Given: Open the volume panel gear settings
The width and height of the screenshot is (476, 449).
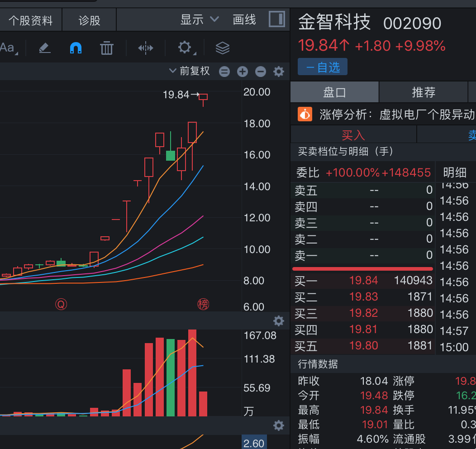Looking at the screenshot, I should click(x=279, y=321).
